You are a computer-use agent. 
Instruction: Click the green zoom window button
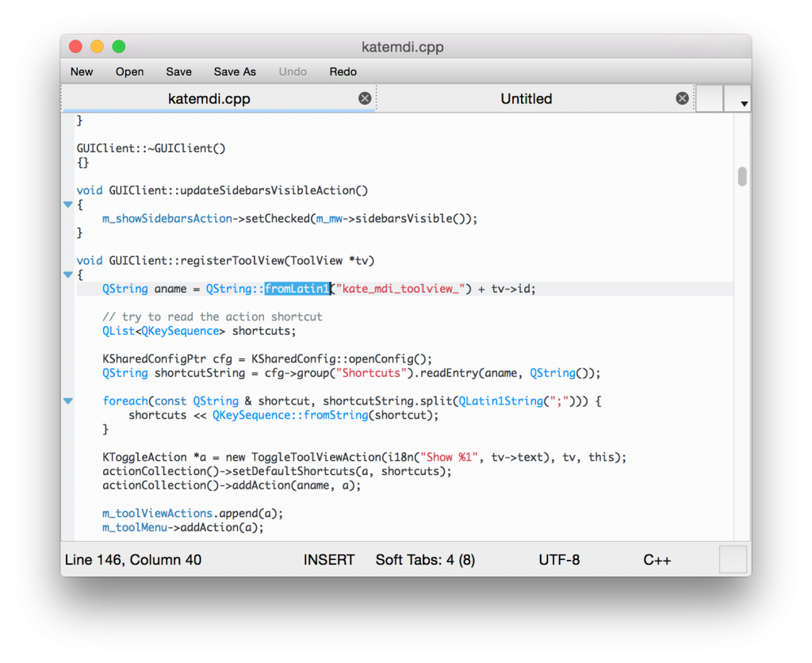[x=119, y=47]
